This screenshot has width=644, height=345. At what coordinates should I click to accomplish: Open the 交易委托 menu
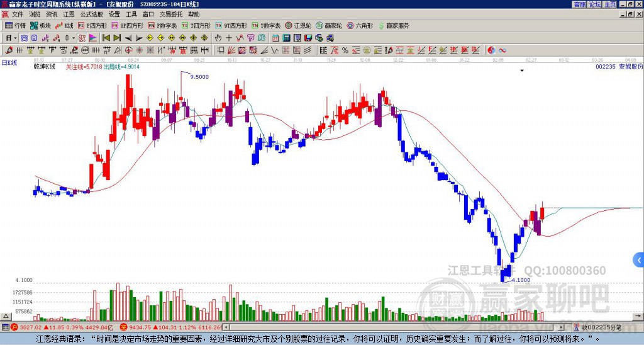pyautogui.click(x=171, y=14)
